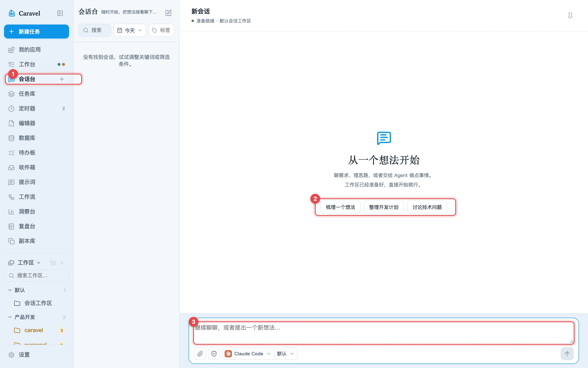Open 副本库 in sidebar

(37, 241)
